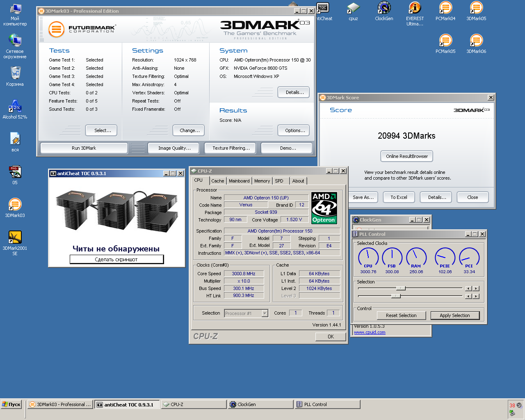This screenshot has height=420, width=525.
Task: Open ClockGen desktop shortcut
Action: [384, 11]
